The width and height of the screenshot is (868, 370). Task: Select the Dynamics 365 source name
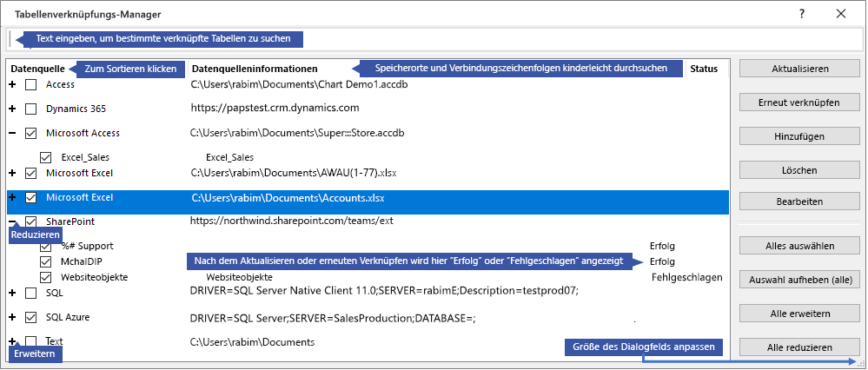(76, 109)
